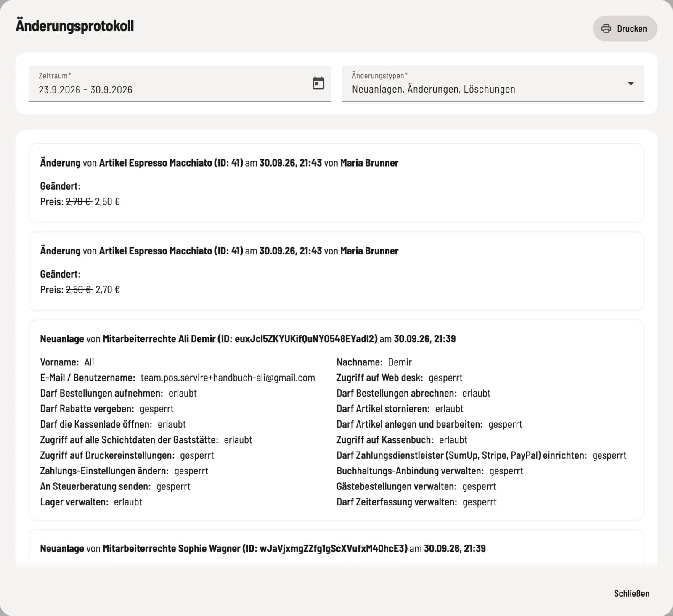The width and height of the screenshot is (673, 616).
Task: Click the Sophie Wagner Mitarbeiterrechte entry header
Action: coord(263,548)
